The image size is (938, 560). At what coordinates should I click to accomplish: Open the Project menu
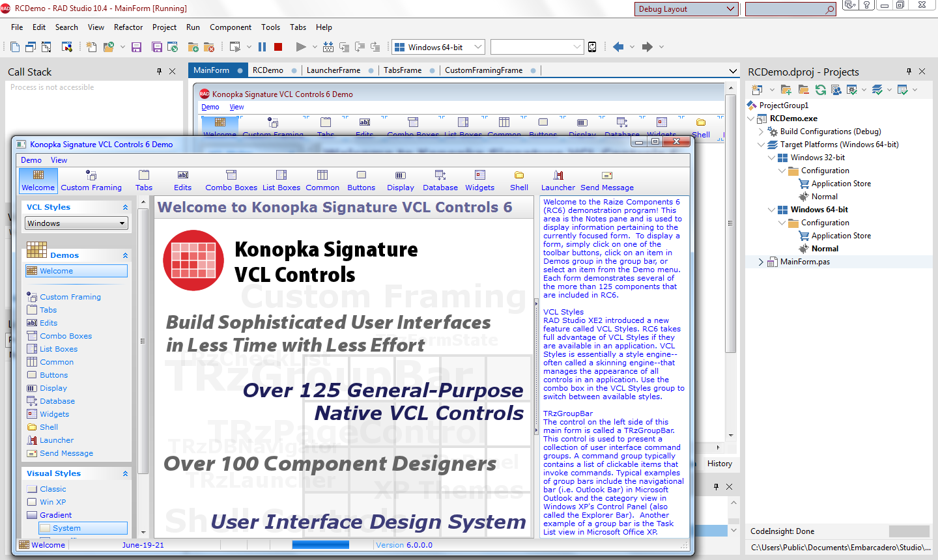(x=164, y=27)
